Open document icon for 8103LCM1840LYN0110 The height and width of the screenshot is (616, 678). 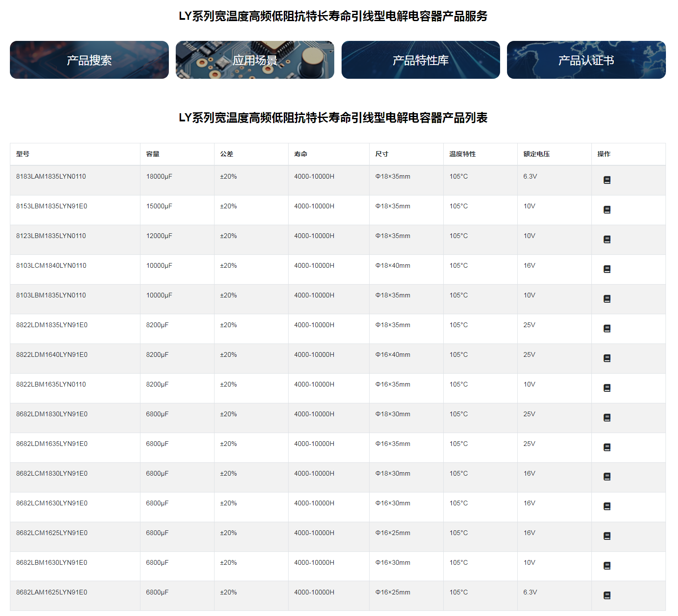607,269
